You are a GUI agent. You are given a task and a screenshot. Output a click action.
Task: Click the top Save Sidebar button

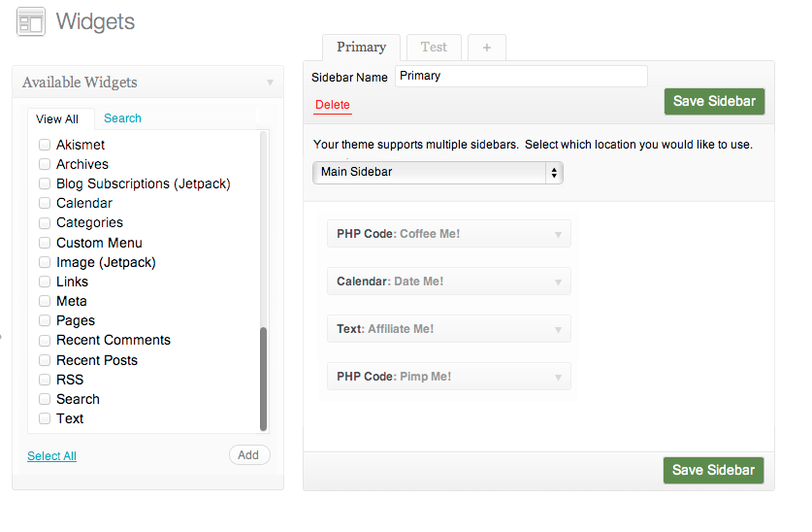click(x=714, y=102)
